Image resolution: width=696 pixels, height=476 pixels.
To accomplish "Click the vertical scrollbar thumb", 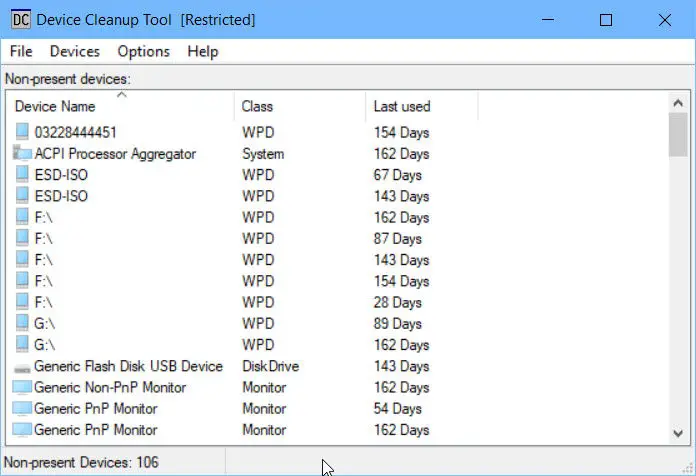I will (x=678, y=135).
